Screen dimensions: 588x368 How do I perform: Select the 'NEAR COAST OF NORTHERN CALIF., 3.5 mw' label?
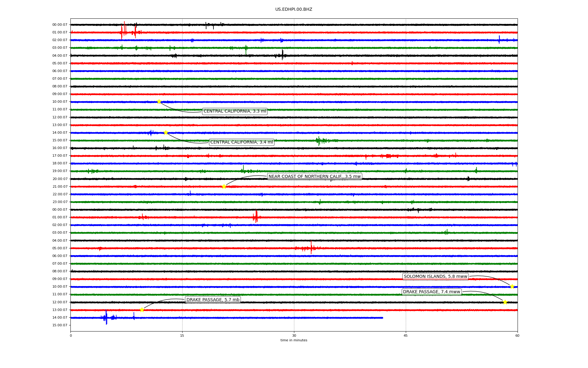click(315, 176)
